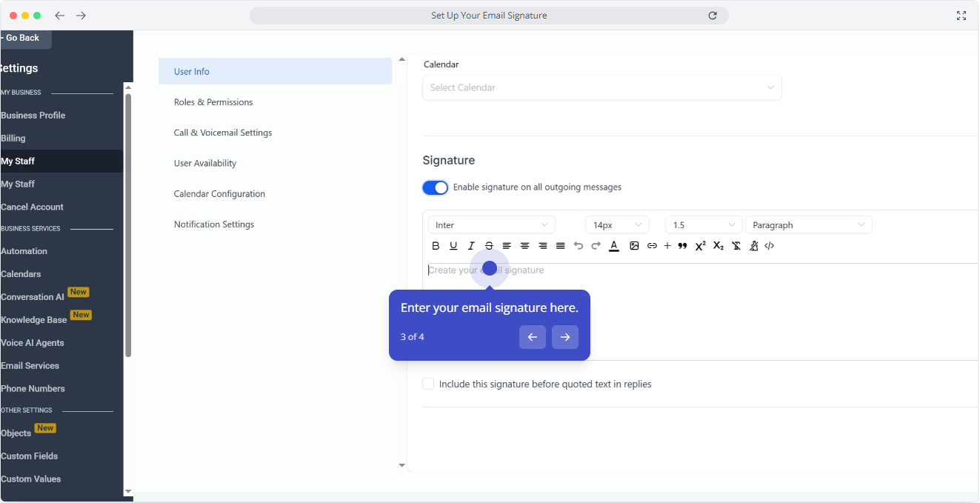Viewport: 980px width, 503px height.
Task: Go to previous tour step
Action: point(533,337)
